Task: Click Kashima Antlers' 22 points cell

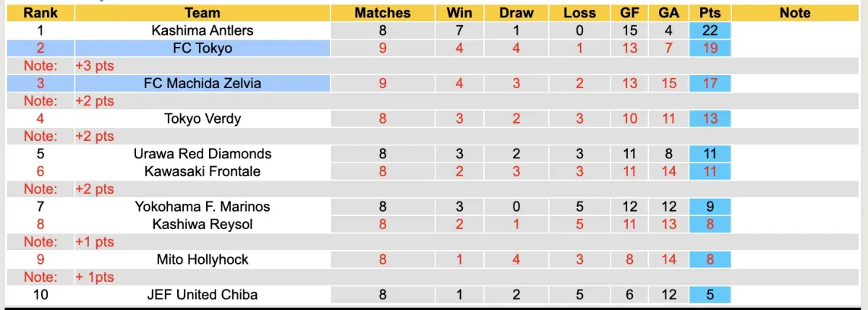Action: pos(710,30)
